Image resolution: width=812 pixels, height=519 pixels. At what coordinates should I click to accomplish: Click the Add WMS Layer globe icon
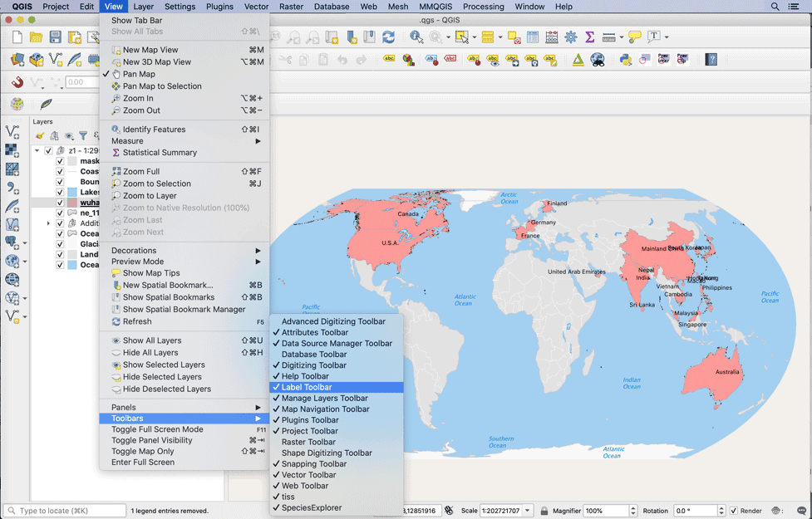12,279
